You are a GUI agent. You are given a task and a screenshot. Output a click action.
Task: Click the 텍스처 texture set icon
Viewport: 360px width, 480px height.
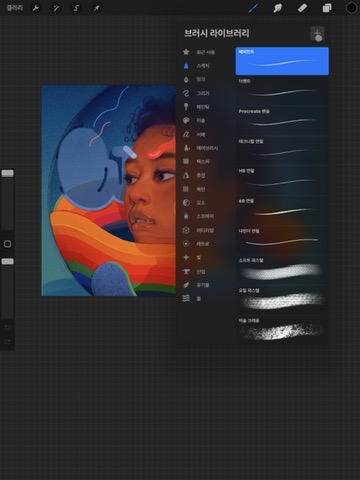click(x=186, y=161)
